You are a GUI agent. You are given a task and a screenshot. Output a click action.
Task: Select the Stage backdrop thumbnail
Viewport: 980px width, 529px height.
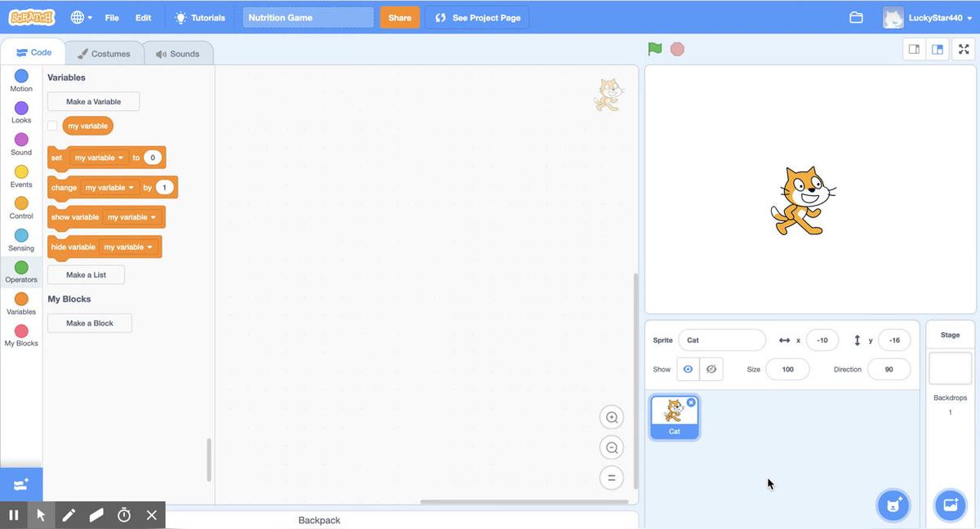[951, 368]
